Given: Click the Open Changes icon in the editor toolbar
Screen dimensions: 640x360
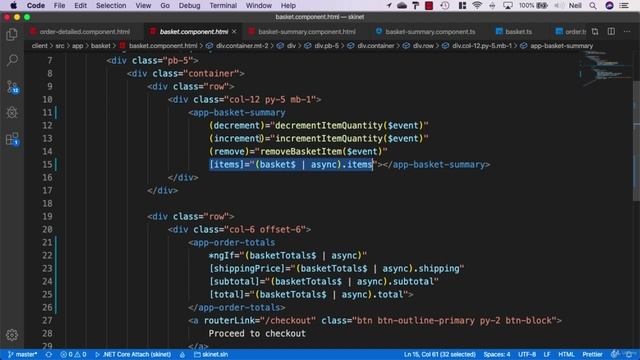Looking at the screenshot, I should click(x=595, y=31).
